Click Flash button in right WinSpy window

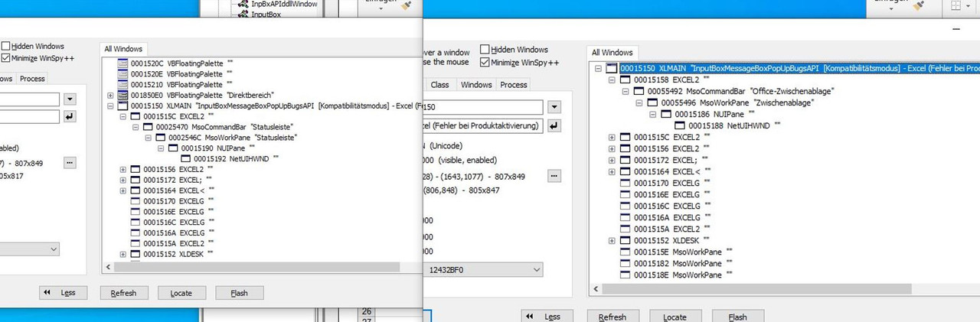[x=737, y=317]
